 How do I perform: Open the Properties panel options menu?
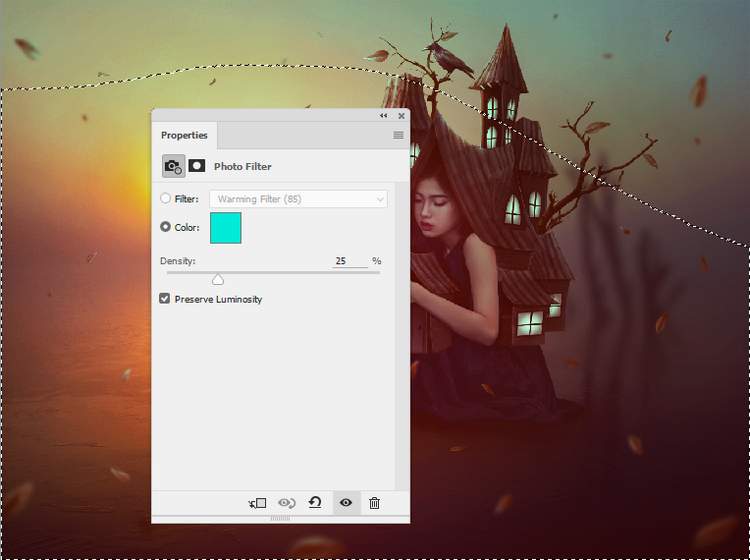pyautogui.click(x=398, y=135)
